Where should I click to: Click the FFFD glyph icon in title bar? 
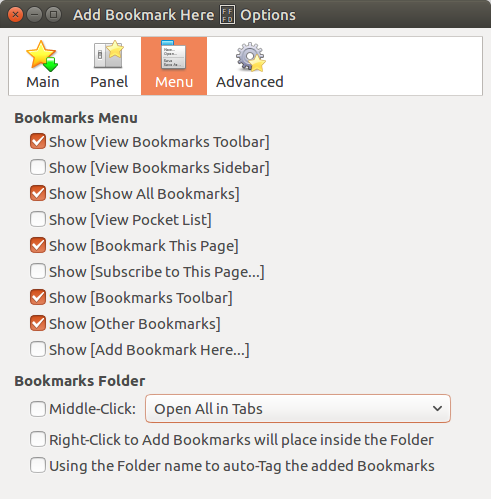pyautogui.click(x=227, y=15)
